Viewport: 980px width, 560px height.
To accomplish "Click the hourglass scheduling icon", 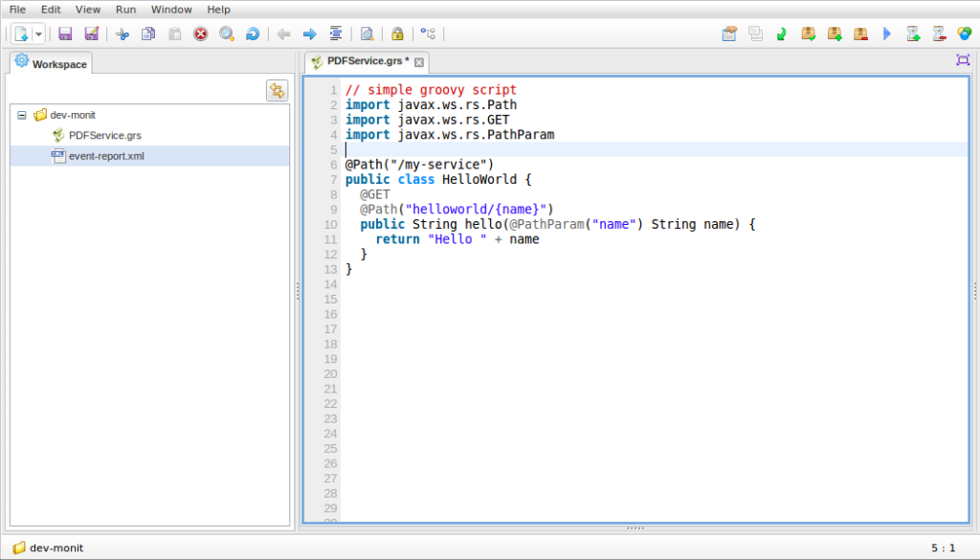I will [x=911, y=33].
